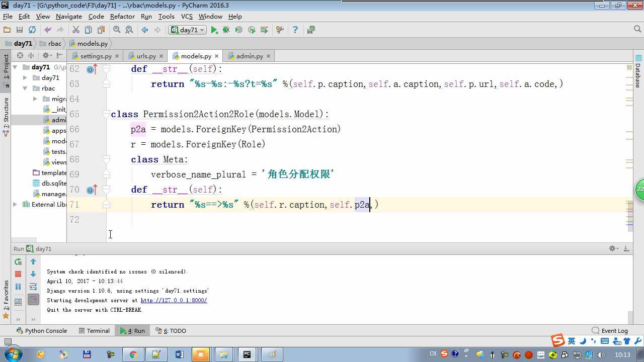
Task: Stop the running server with red square
Action: 18,275
